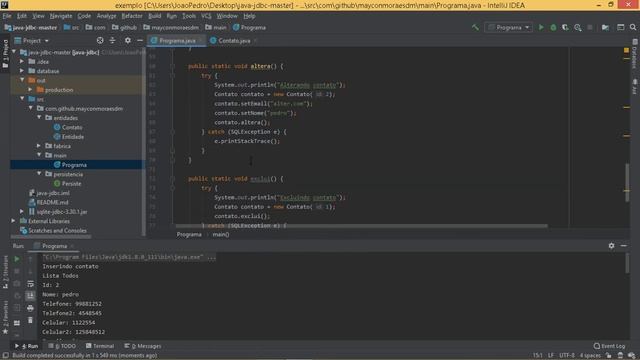Image resolution: width=640 pixels, height=360 pixels.
Task: Click the 4 spaces indent status entry
Action: click(590, 356)
